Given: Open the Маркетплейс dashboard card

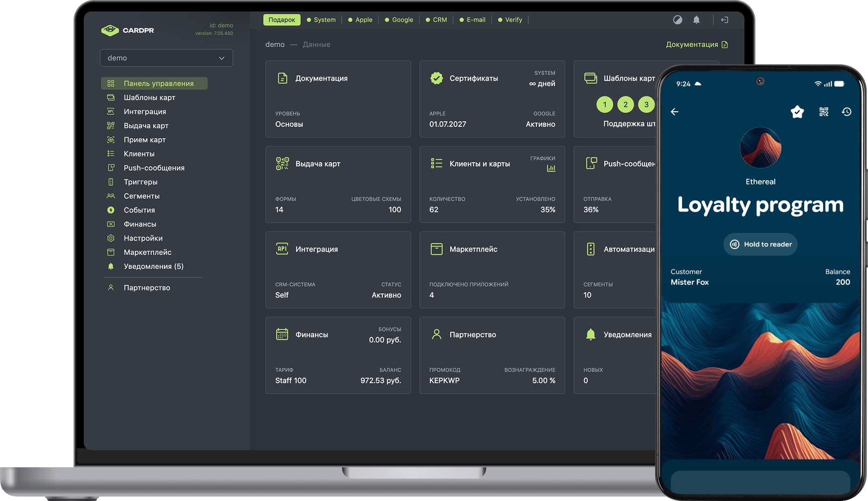Looking at the screenshot, I should tap(492, 270).
